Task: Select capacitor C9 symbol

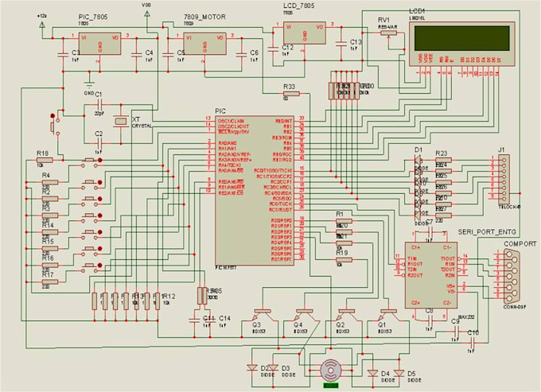Action: pyautogui.click(x=457, y=331)
